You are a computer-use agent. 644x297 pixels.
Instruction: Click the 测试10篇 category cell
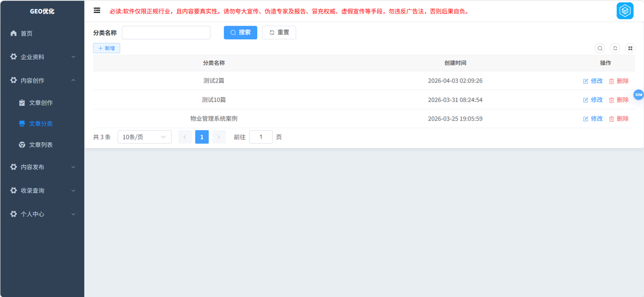(214, 100)
